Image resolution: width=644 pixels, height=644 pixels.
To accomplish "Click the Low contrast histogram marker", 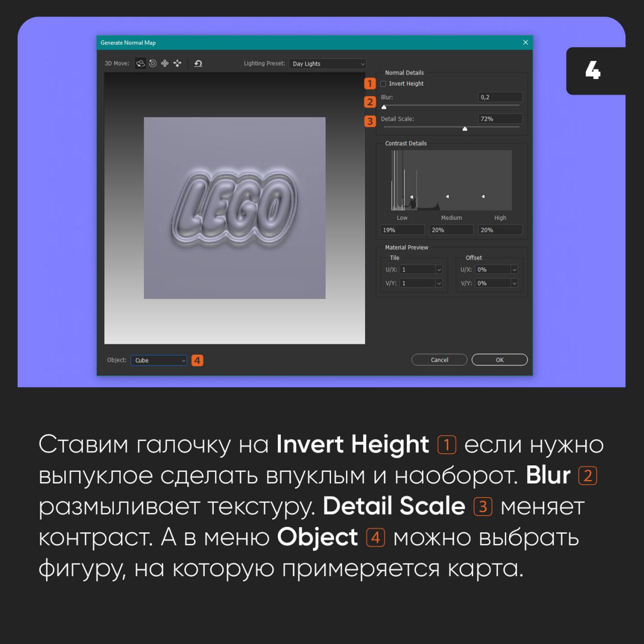I will pos(412,197).
